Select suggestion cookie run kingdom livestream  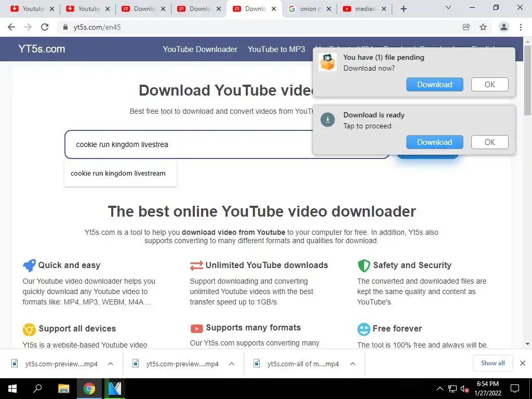click(118, 174)
